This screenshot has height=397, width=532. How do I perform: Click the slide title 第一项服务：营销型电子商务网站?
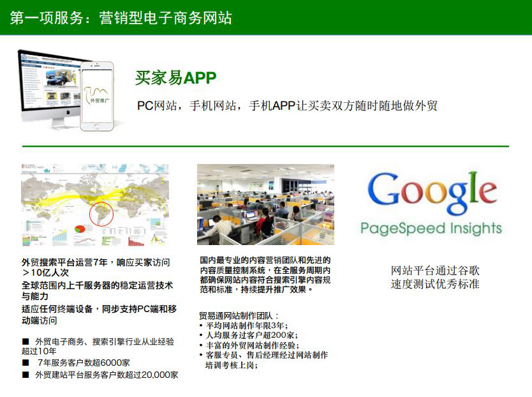[121, 18]
